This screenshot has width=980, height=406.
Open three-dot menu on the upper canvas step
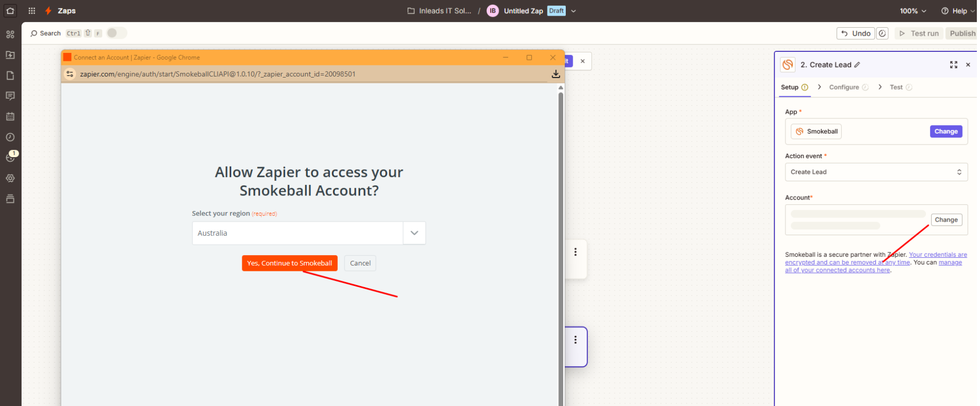point(575,252)
